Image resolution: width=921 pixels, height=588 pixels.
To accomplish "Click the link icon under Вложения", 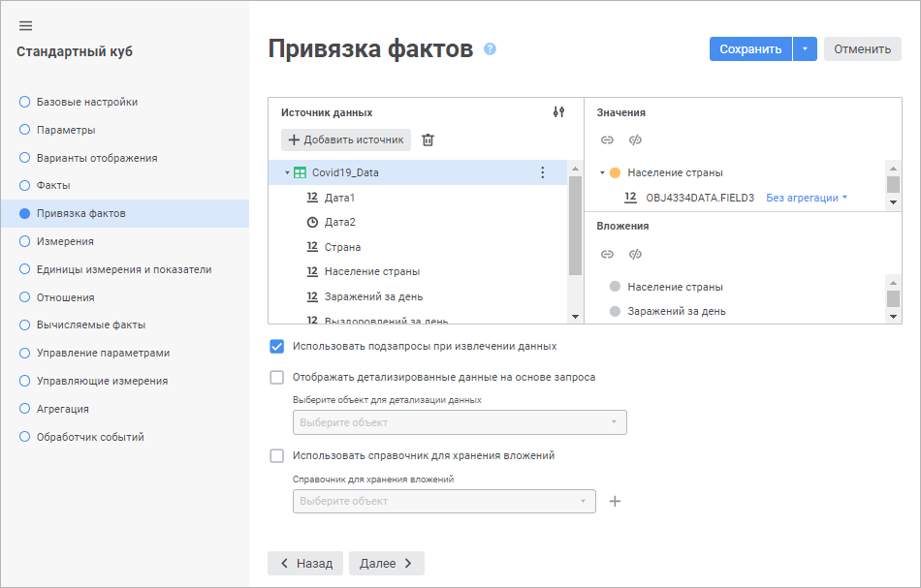I will (608, 254).
